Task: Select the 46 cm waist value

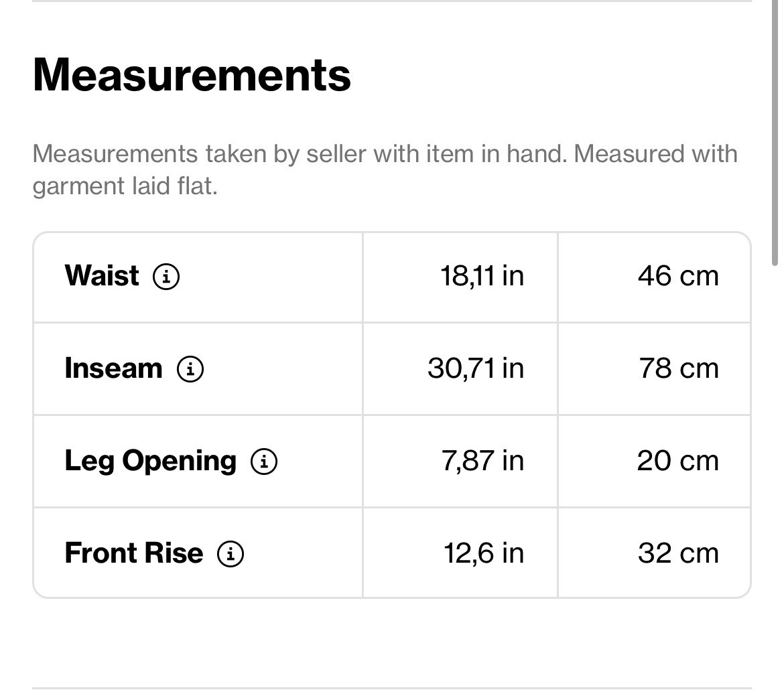Action: click(x=678, y=276)
